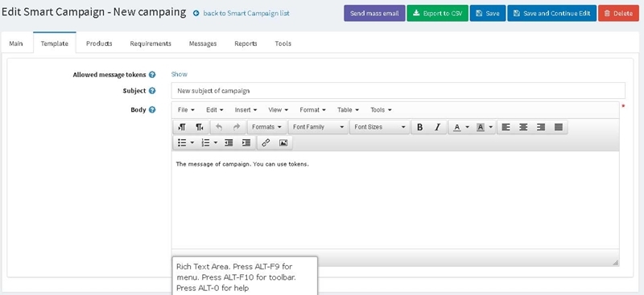Open the editor Edit menu

215,110
